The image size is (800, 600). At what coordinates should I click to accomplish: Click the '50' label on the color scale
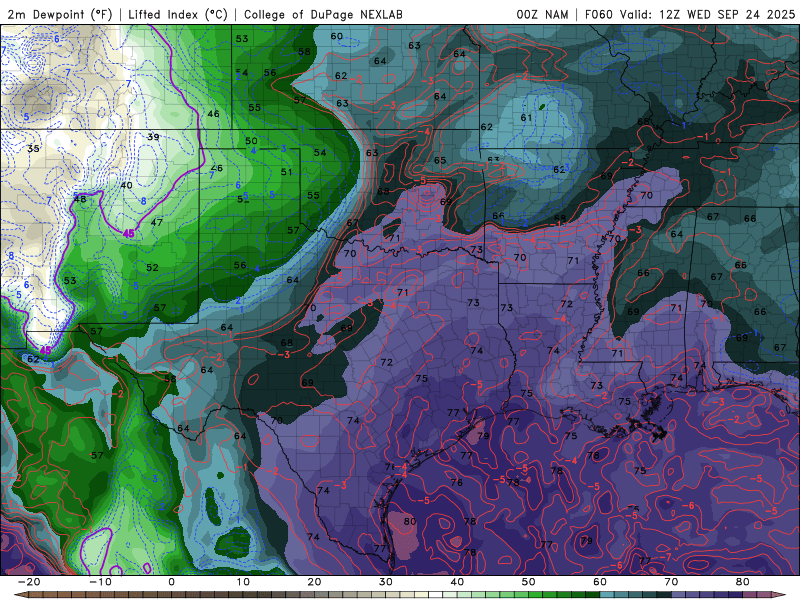pyautogui.click(x=529, y=582)
